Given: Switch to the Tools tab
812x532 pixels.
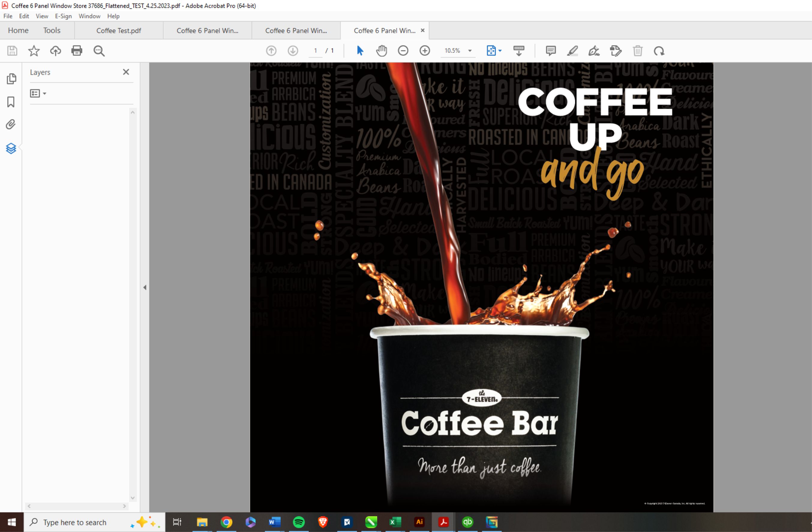Looking at the screenshot, I should (x=52, y=30).
